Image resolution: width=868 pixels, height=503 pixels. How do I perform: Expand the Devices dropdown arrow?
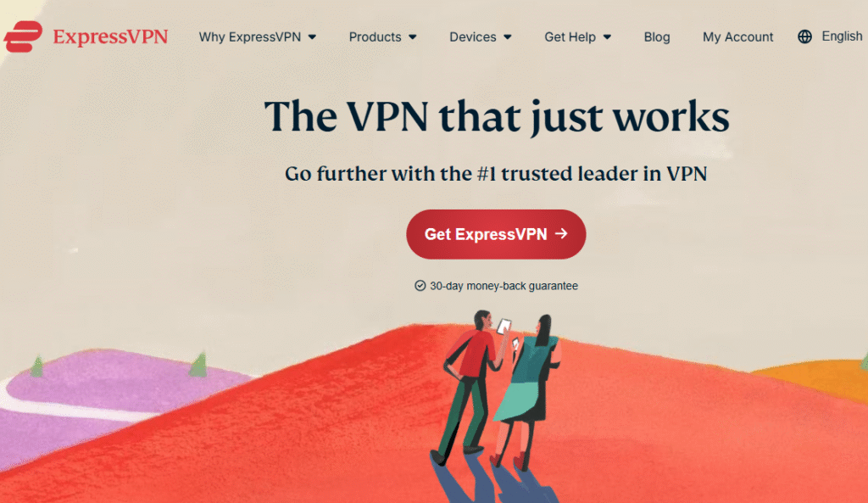[508, 37]
